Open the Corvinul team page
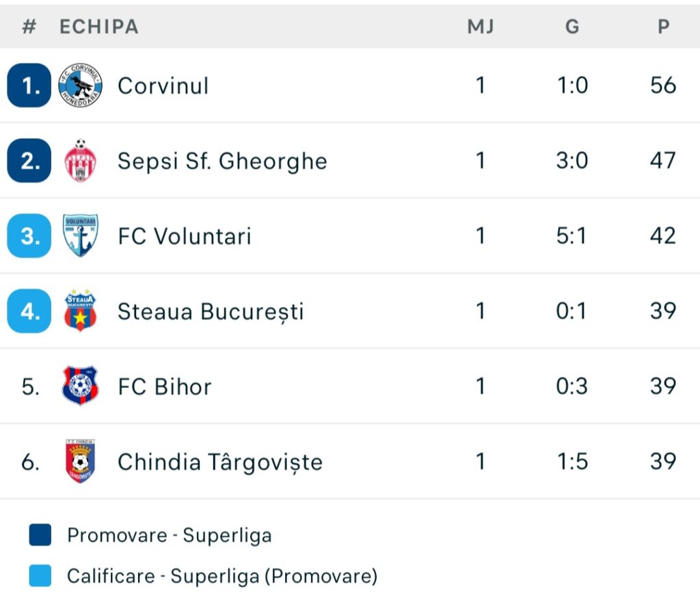The height and width of the screenshot is (600, 700). point(163,86)
